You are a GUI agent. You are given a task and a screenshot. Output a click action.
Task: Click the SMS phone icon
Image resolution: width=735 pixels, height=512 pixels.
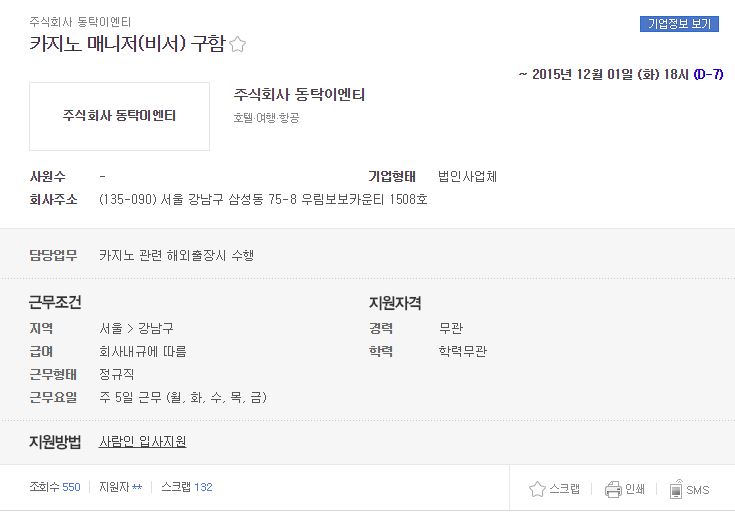click(675, 489)
